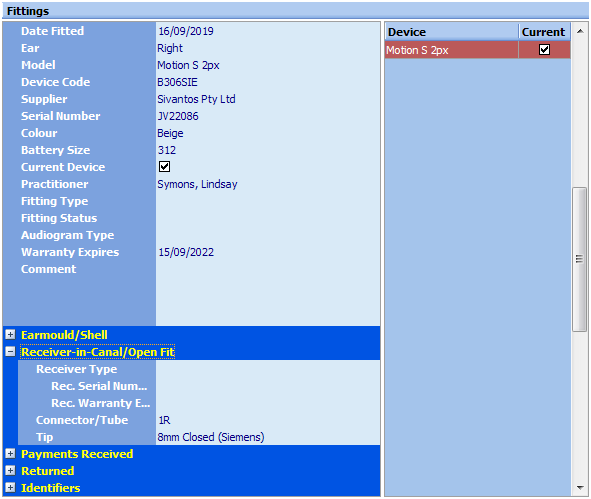Click the Comment field
This screenshot has height=499, width=591.
(268, 293)
